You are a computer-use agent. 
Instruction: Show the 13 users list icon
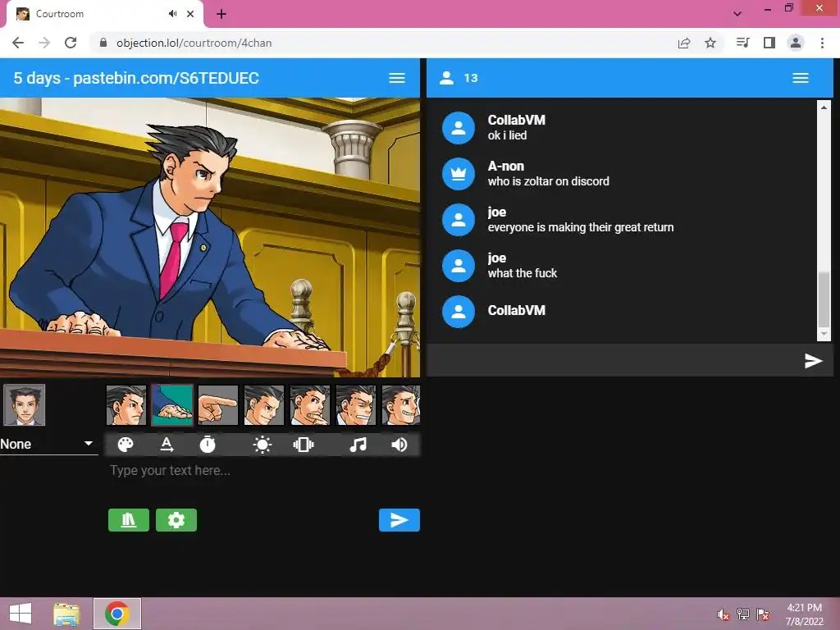tap(447, 78)
